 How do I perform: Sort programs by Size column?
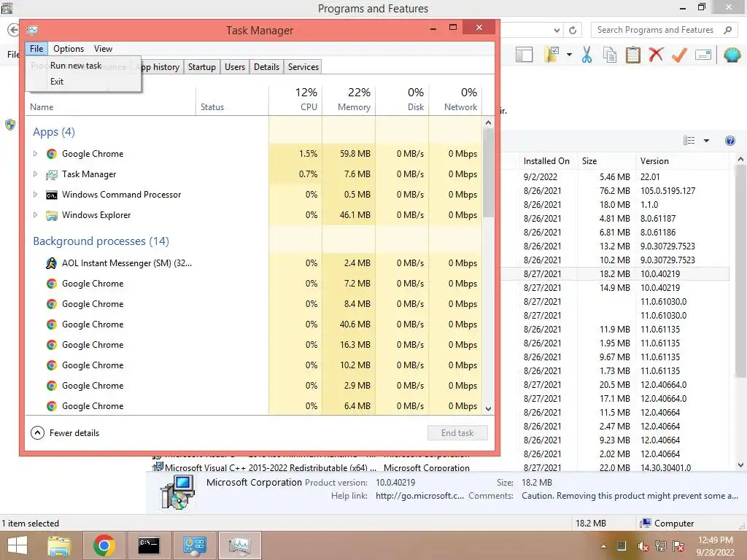pyautogui.click(x=606, y=161)
